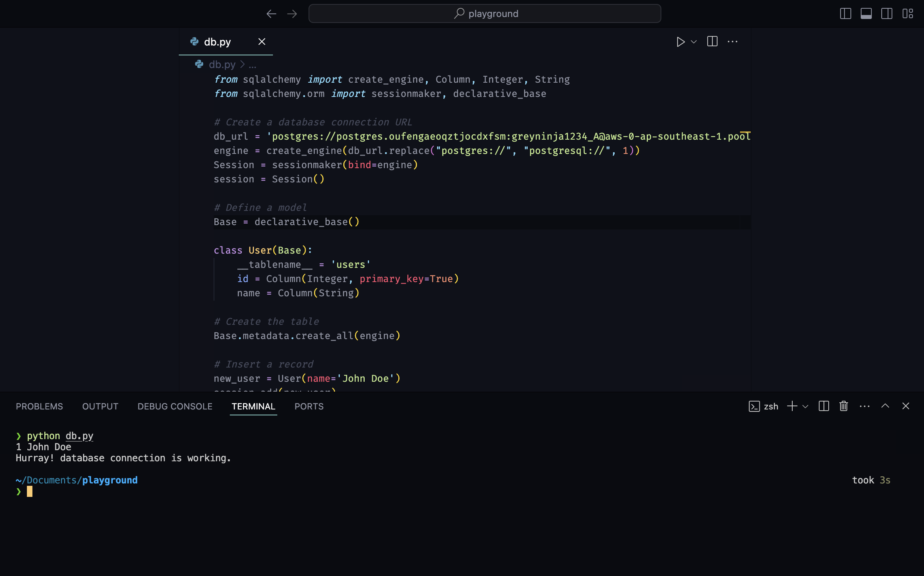The image size is (924, 576).
Task: Run the Python file with play icon
Action: (680, 42)
